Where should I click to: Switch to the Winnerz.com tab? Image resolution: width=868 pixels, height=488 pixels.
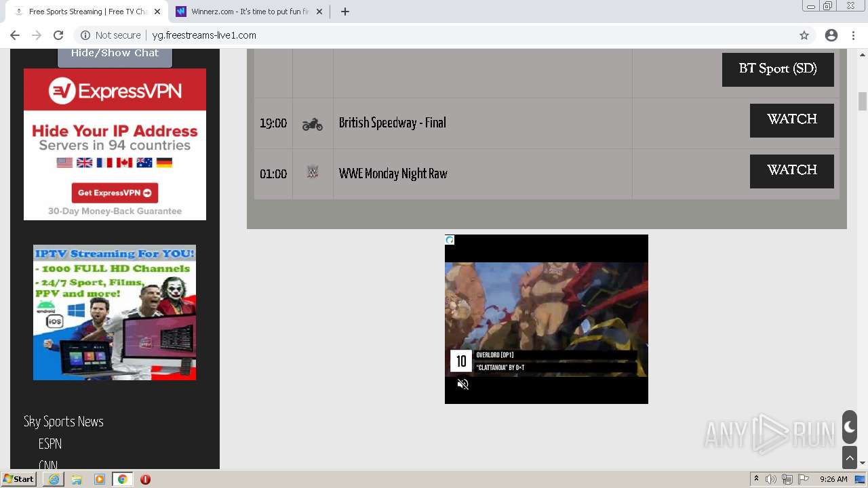tap(249, 12)
